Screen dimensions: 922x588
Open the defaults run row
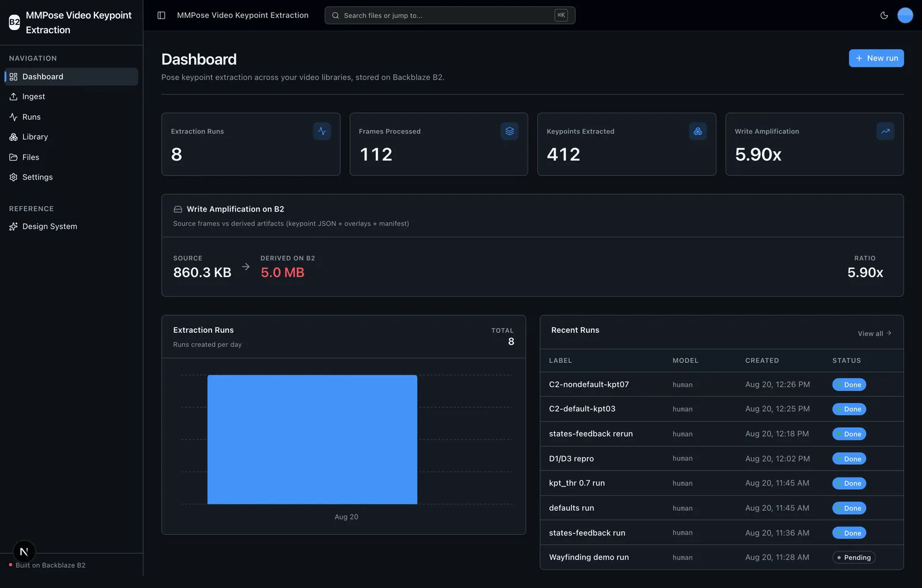click(721, 508)
